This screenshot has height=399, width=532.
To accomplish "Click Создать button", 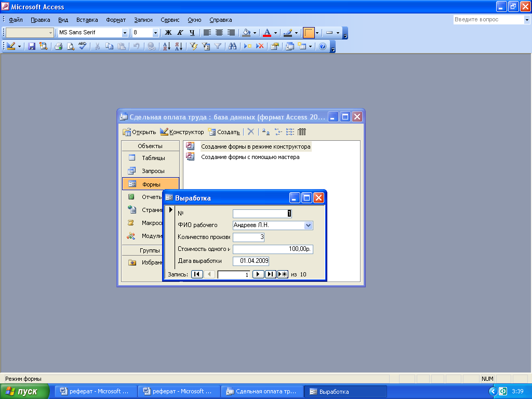I will (224, 132).
